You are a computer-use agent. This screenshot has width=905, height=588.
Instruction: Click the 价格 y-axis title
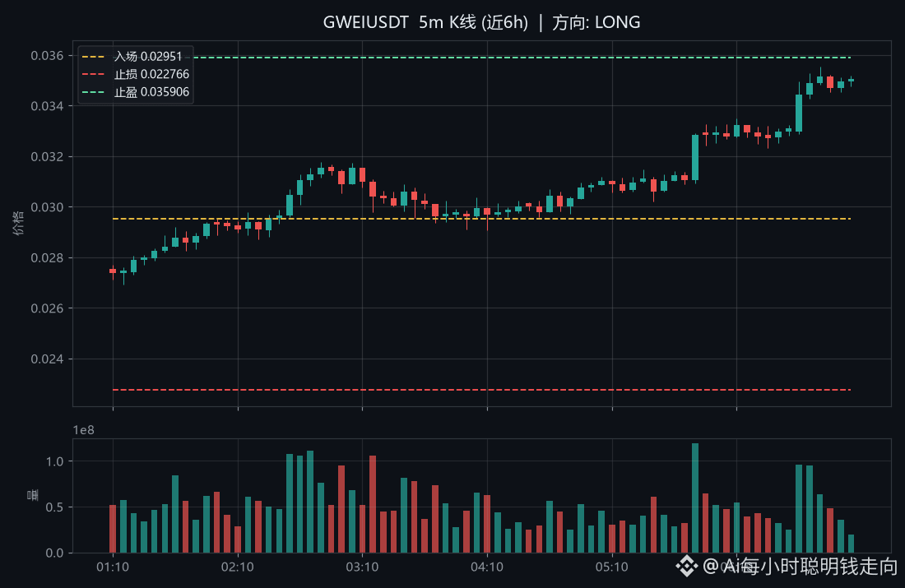click(18, 224)
